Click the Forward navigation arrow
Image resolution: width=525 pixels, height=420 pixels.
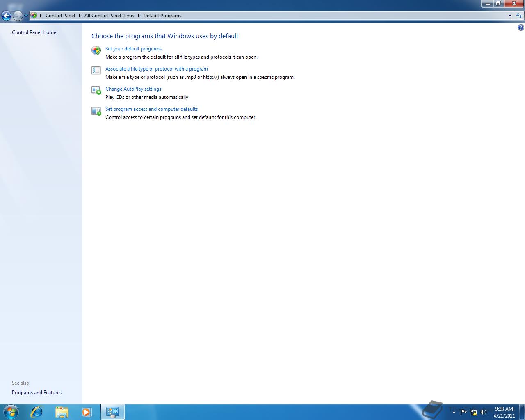pyautogui.click(x=17, y=16)
